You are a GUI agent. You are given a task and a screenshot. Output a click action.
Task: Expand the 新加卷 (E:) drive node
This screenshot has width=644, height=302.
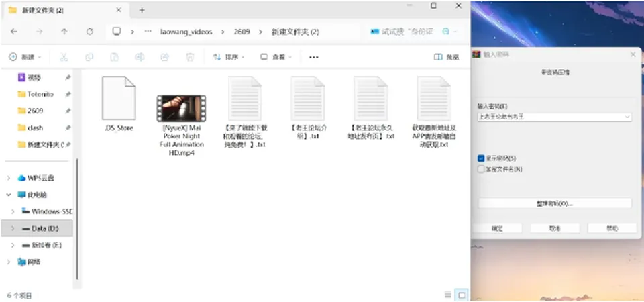pyautogui.click(x=13, y=246)
